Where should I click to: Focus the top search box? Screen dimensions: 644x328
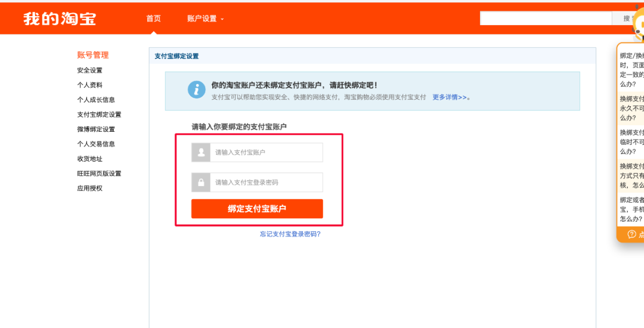pos(546,18)
